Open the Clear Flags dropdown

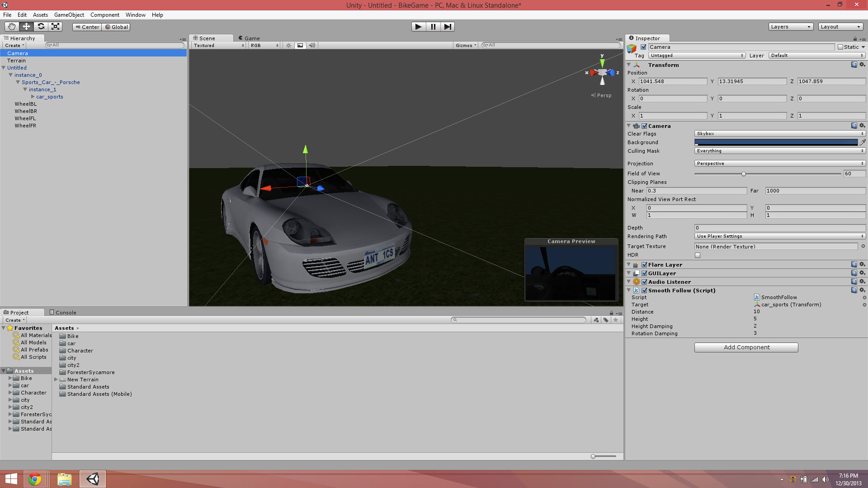tap(778, 133)
